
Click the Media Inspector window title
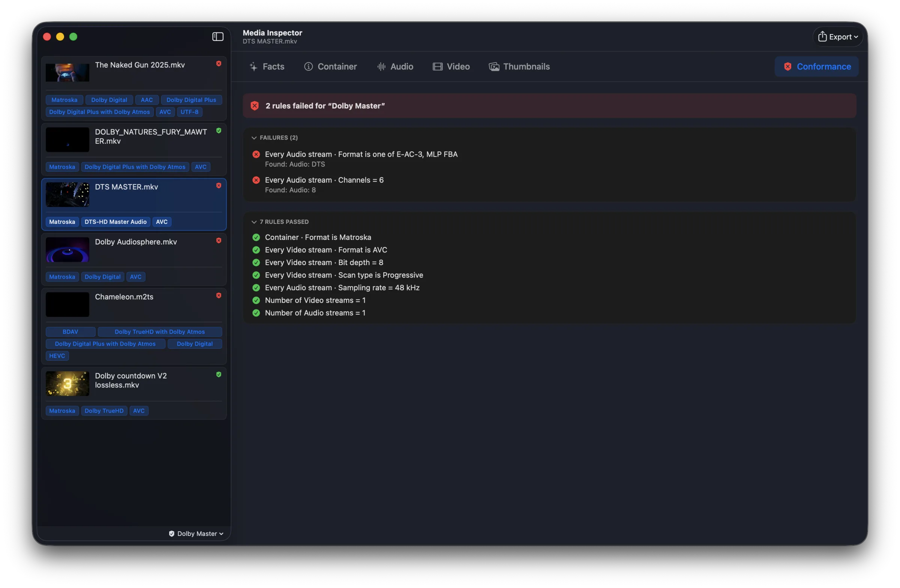pyautogui.click(x=272, y=33)
